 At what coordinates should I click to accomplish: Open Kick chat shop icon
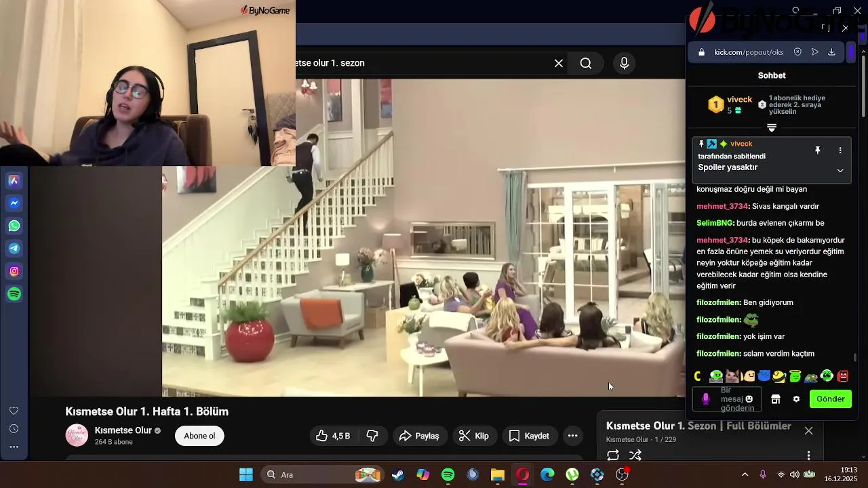776,399
